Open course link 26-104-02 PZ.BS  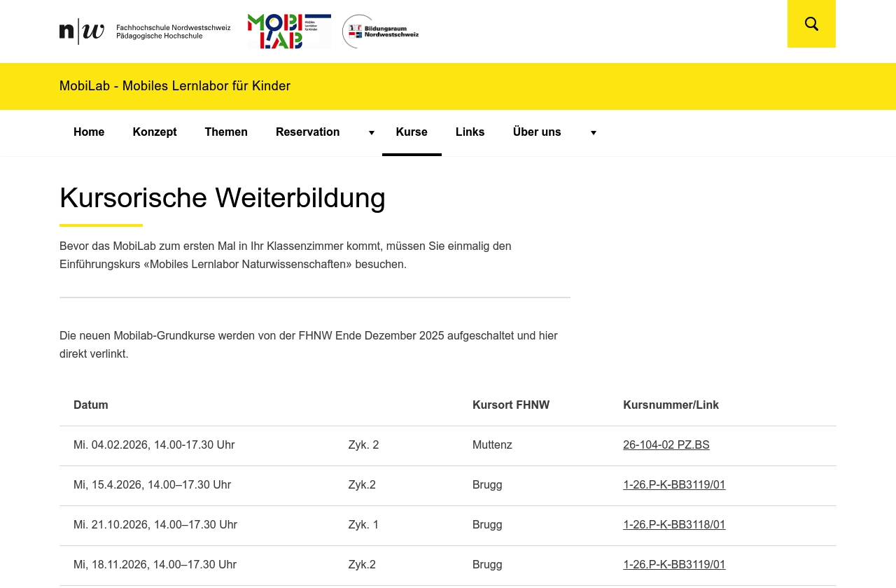(x=666, y=445)
